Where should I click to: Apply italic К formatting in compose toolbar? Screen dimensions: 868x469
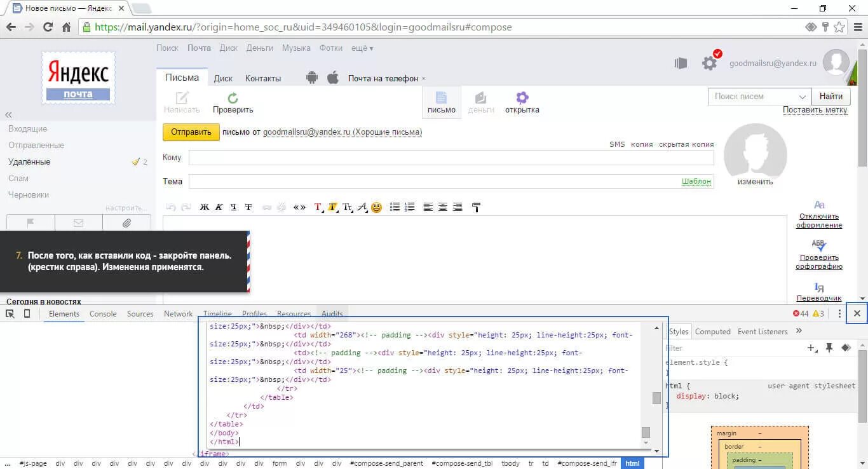coord(219,207)
